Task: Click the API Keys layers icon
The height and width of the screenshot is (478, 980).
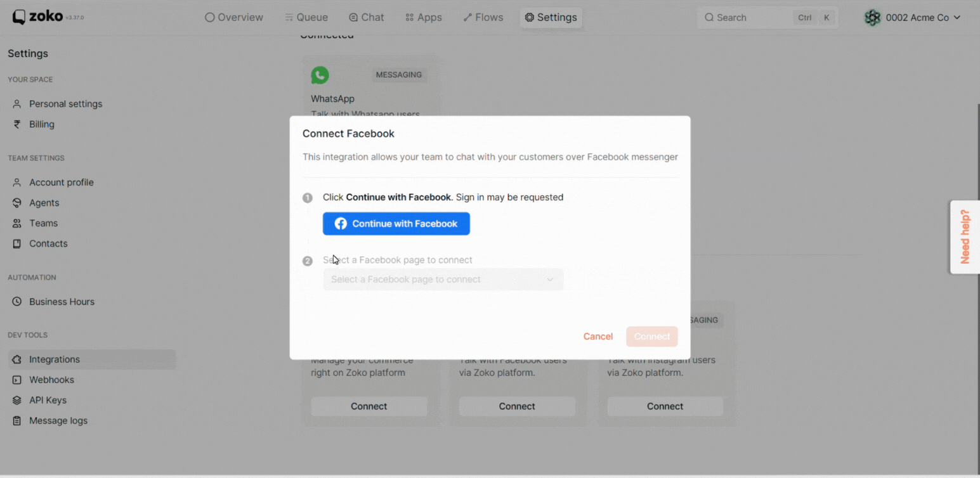Action: tap(17, 400)
